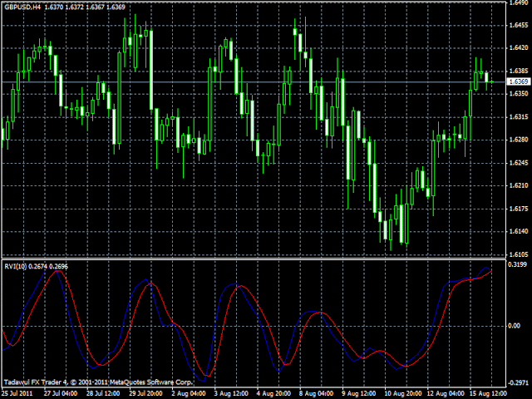Screen dimensions: 532x399
Task: Click the 0.3199 RVI scale label
Action: (x=518, y=264)
